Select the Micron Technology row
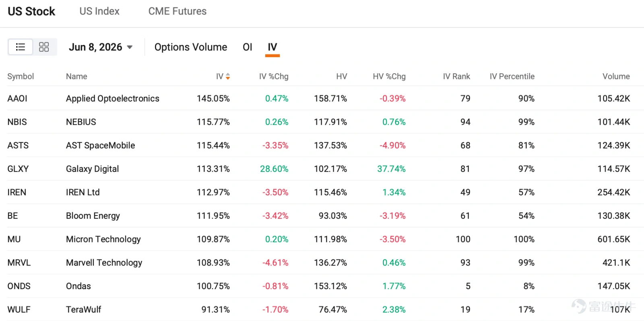This screenshot has width=644, height=321. (x=322, y=239)
